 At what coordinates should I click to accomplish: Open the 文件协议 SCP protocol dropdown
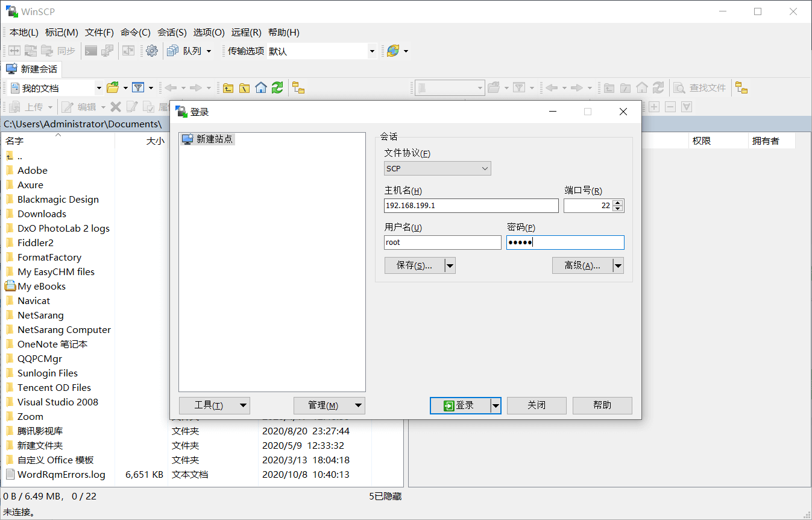click(438, 168)
